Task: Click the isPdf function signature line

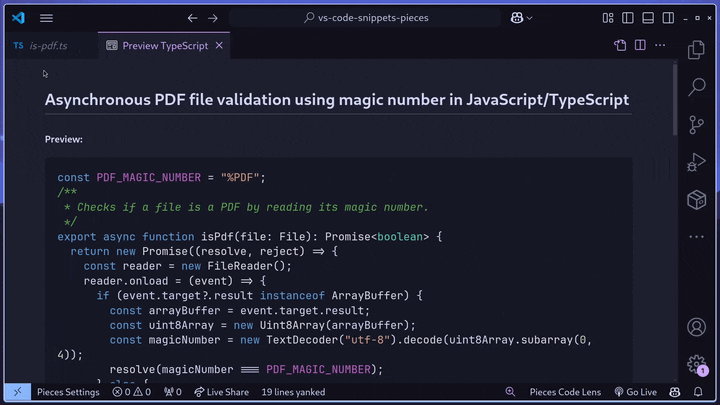Action: 250,236
